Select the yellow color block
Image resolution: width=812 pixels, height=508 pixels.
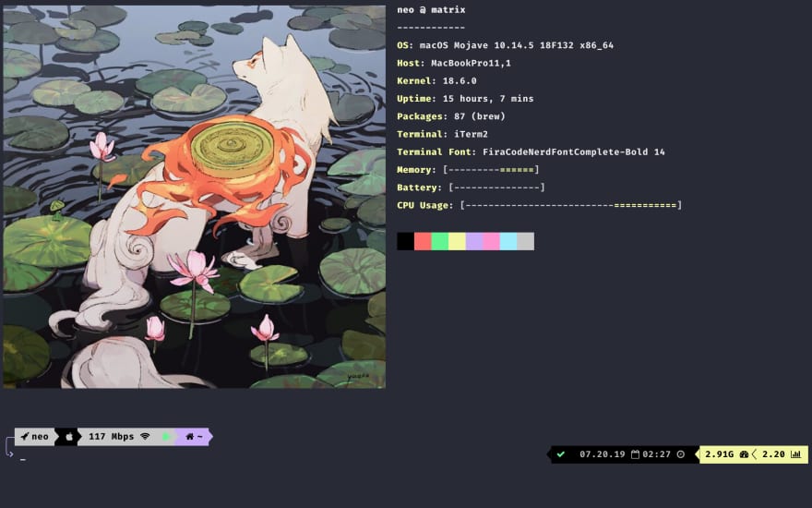(457, 241)
